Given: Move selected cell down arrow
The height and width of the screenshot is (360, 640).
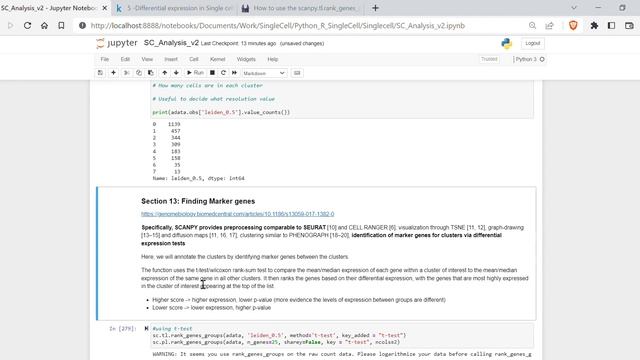Looking at the screenshot, I should (176, 73).
